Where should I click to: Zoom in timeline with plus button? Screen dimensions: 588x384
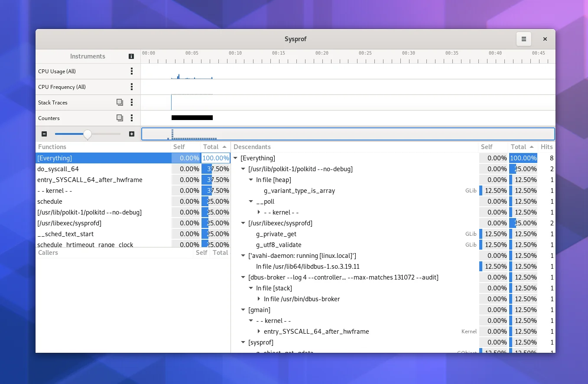point(132,134)
